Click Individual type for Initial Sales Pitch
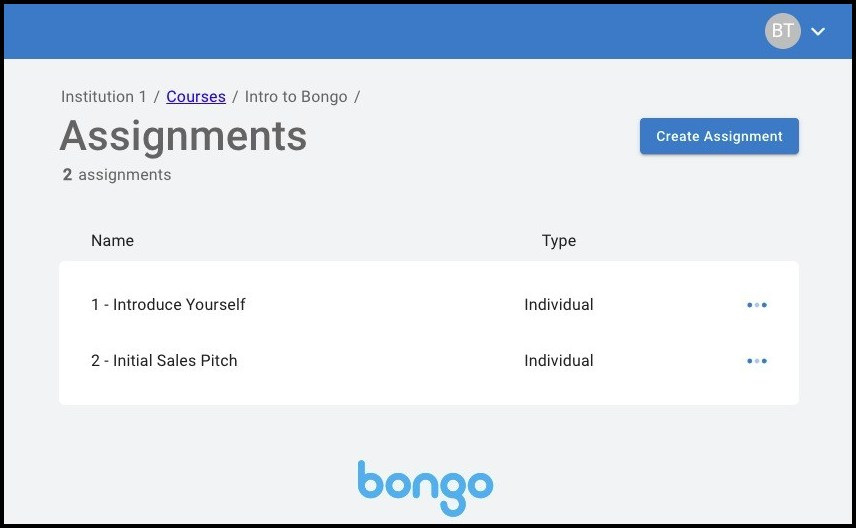 tap(558, 361)
